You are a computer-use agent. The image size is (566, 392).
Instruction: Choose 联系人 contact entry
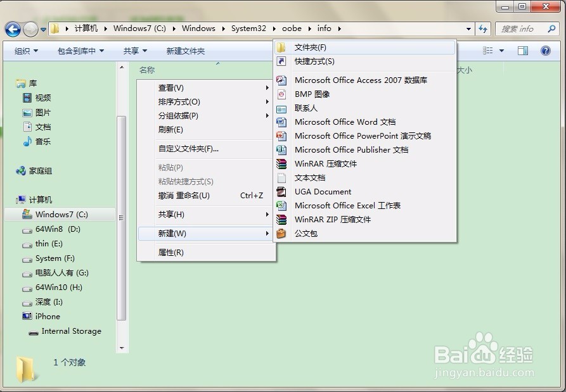364,108
